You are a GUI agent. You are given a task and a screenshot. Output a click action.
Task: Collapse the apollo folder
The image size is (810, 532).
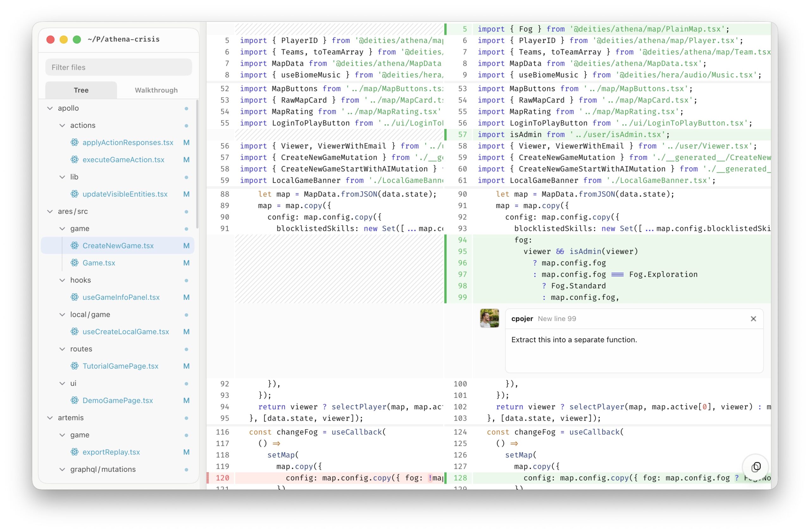pos(50,108)
